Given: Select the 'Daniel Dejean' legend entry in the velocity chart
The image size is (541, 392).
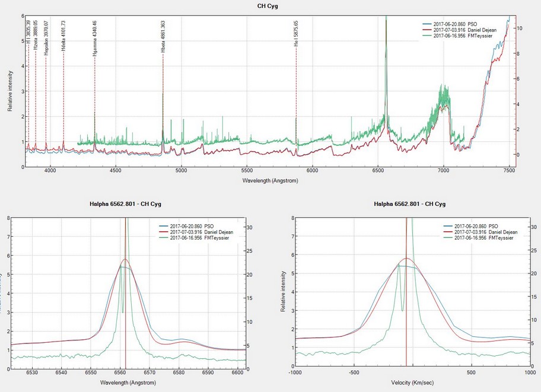Looking at the screenshot, I should pyautogui.click(x=480, y=232).
